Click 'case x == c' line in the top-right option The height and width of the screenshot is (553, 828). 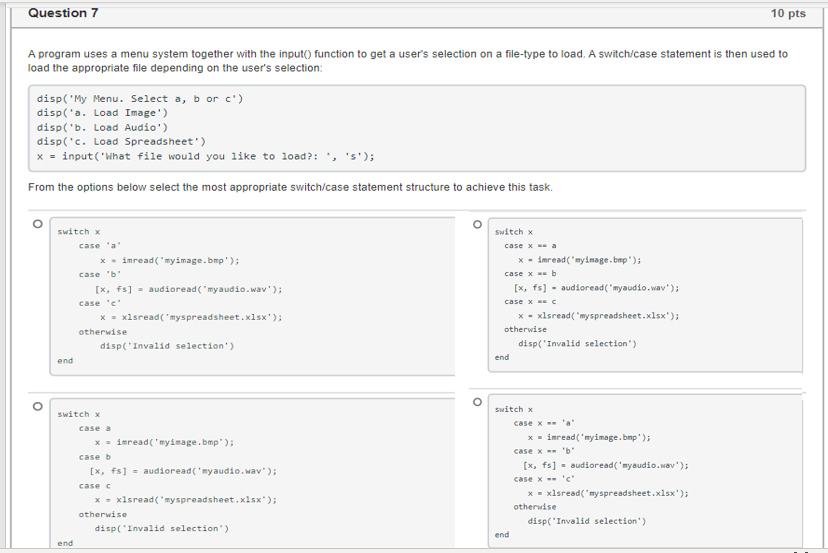[x=530, y=302]
